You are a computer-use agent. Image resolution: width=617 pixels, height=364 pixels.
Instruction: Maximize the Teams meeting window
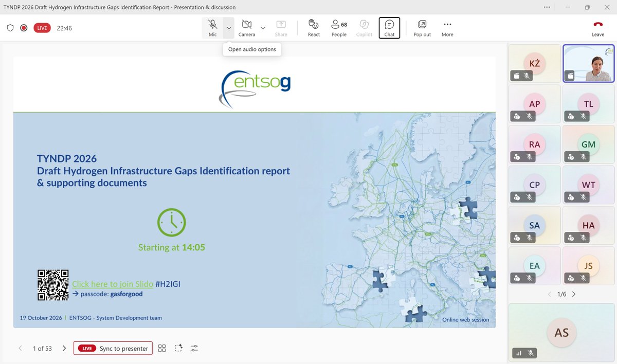pyautogui.click(x=587, y=7)
